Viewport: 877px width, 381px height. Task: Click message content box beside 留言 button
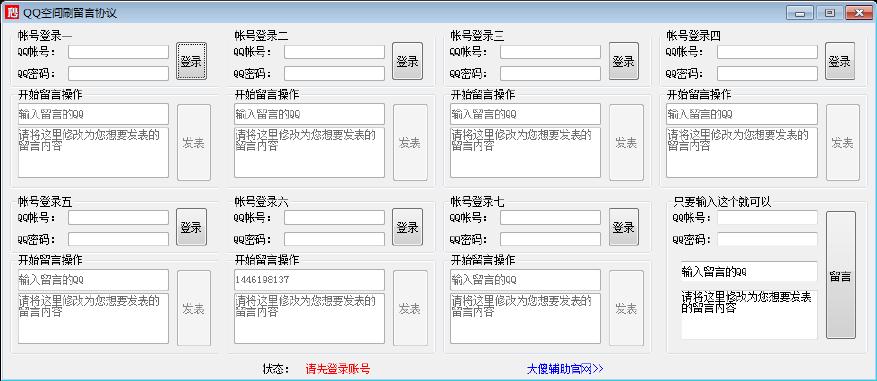tap(749, 314)
